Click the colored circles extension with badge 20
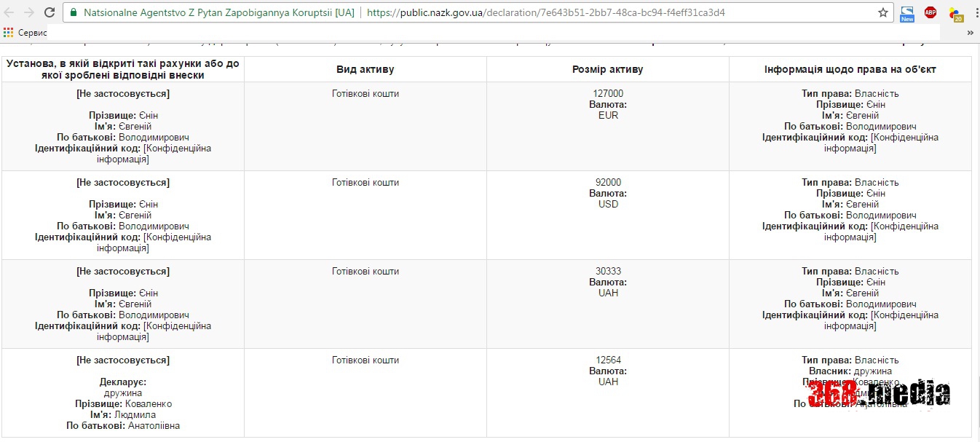The height and width of the screenshot is (442, 980). tap(955, 13)
